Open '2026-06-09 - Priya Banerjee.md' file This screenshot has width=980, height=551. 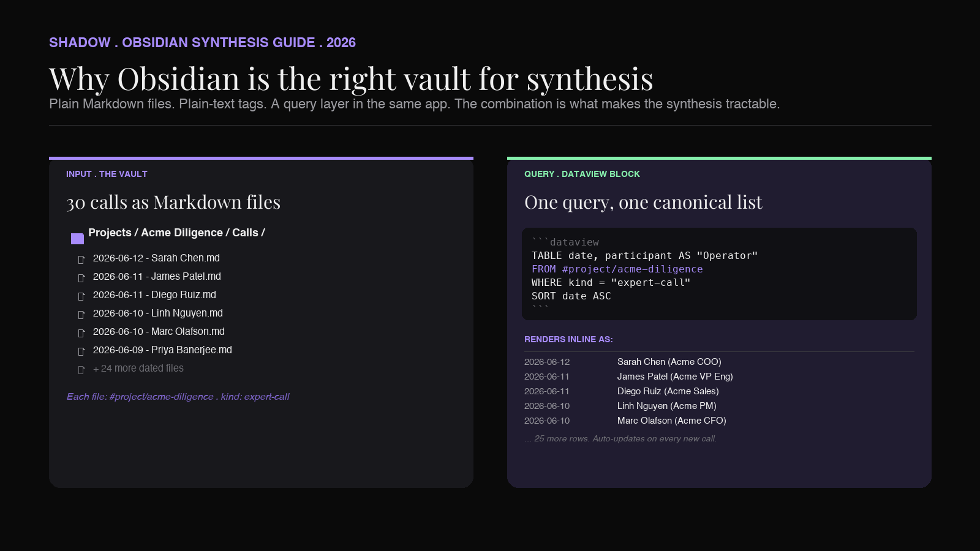pyautogui.click(x=162, y=350)
